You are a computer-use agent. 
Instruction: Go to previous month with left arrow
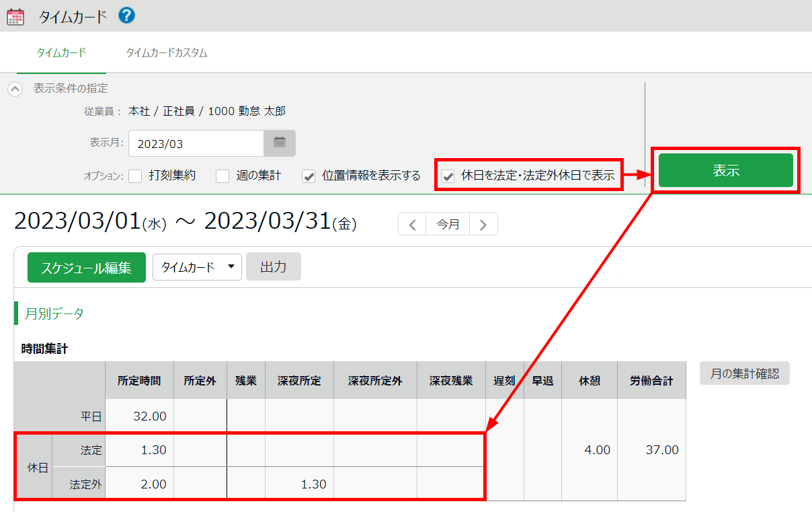[412, 225]
